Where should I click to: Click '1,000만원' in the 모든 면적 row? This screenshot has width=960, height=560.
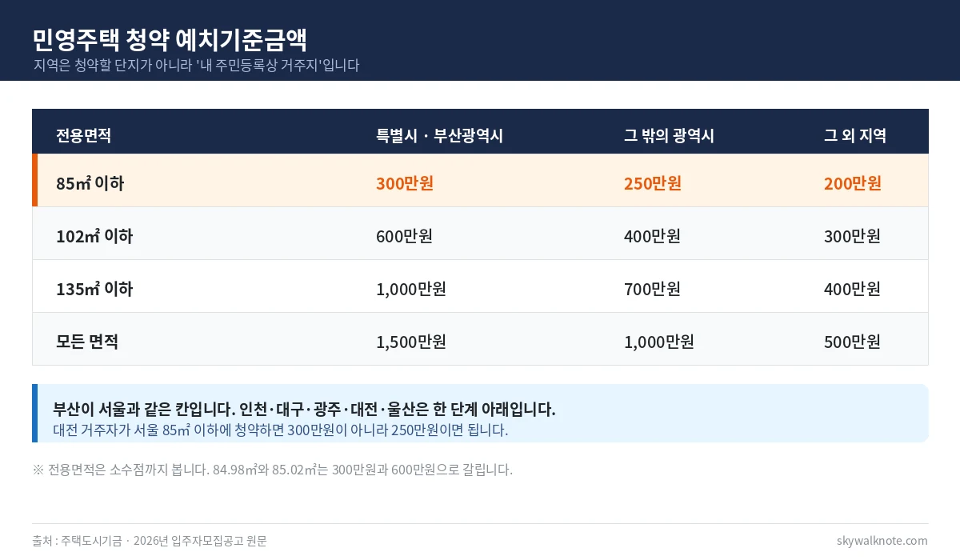659,342
